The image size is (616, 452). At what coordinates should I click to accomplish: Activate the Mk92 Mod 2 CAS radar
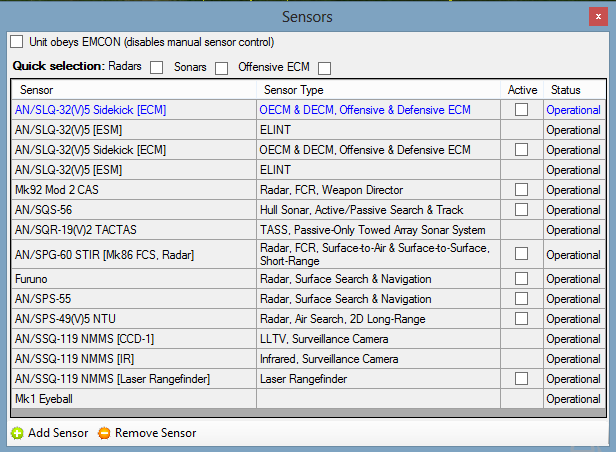(x=521, y=190)
